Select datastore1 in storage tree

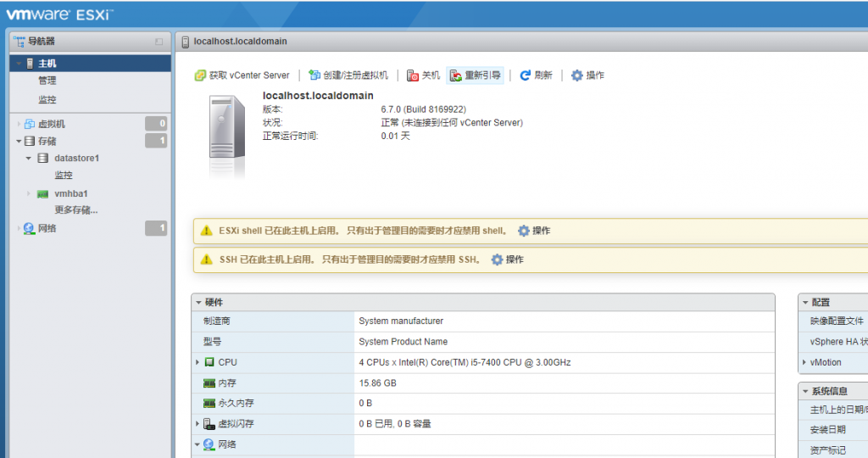click(76, 159)
